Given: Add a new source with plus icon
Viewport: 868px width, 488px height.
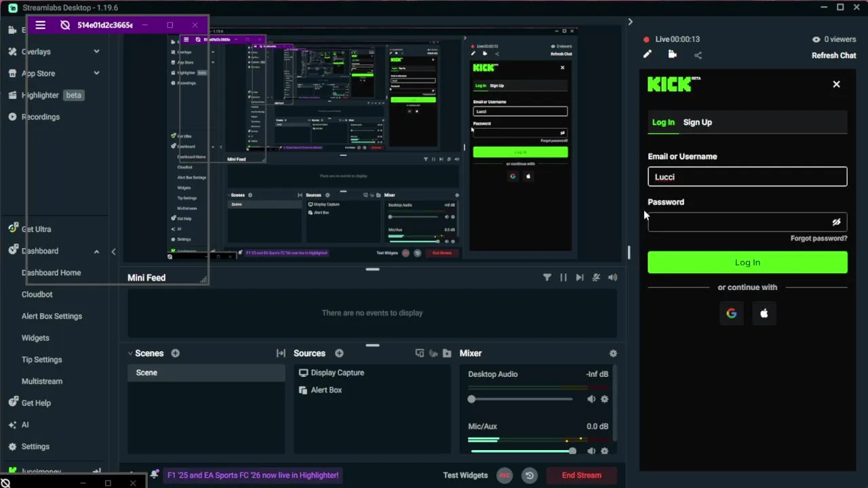Looking at the screenshot, I should point(339,353).
